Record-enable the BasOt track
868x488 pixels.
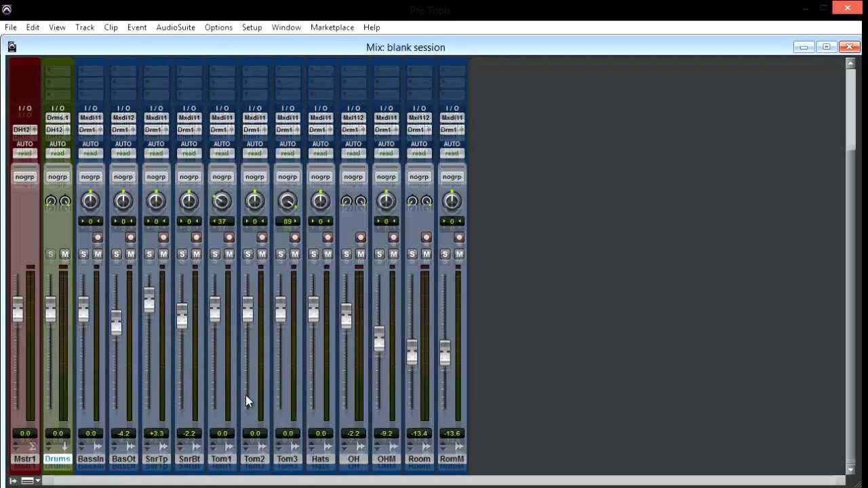pos(130,237)
